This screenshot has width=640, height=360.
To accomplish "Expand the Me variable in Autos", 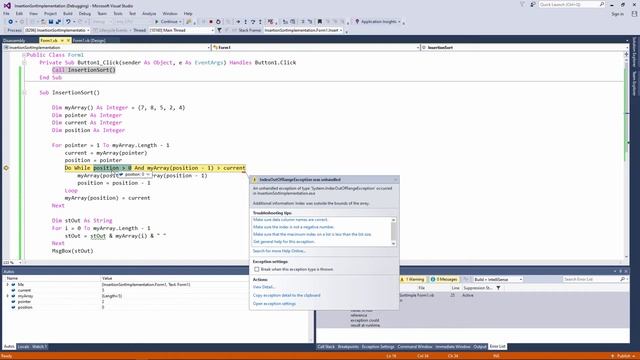I will (x=7, y=284).
